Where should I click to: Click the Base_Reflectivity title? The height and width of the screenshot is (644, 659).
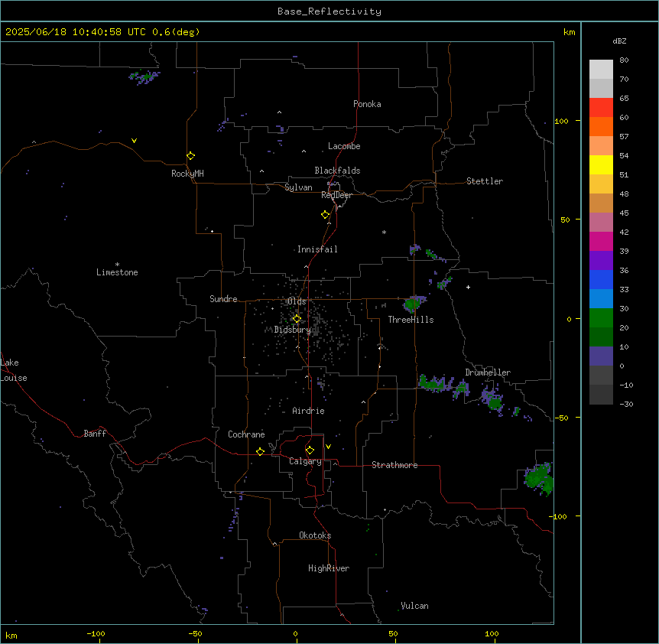tap(329, 11)
